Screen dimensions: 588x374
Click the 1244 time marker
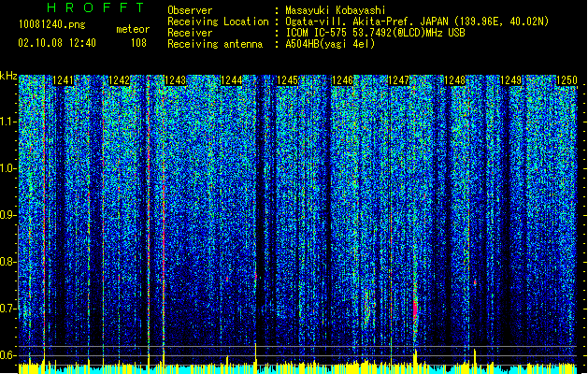(232, 80)
